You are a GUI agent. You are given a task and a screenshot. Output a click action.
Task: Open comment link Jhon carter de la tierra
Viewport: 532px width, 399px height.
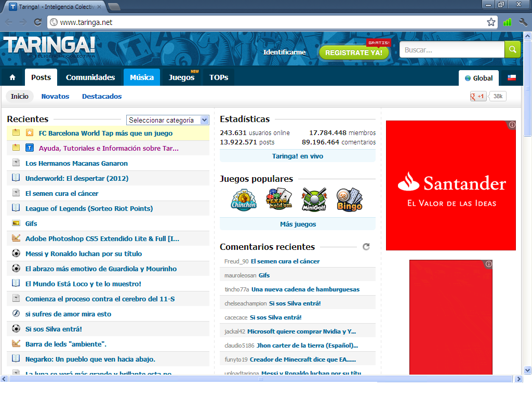[307, 345]
